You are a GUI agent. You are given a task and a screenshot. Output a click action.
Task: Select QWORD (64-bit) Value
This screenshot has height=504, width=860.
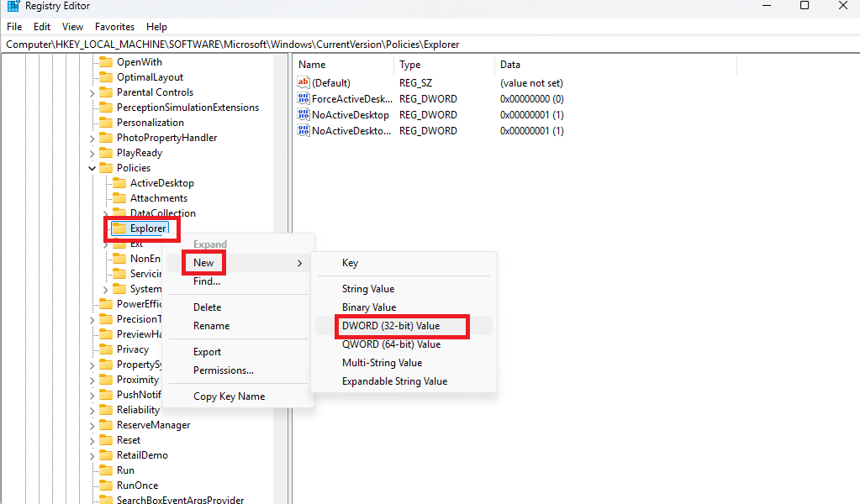(404, 344)
